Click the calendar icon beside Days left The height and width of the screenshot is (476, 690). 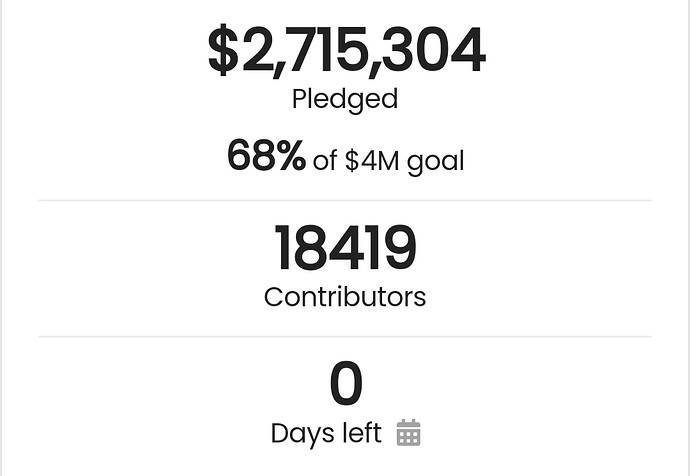pyautogui.click(x=408, y=432)
